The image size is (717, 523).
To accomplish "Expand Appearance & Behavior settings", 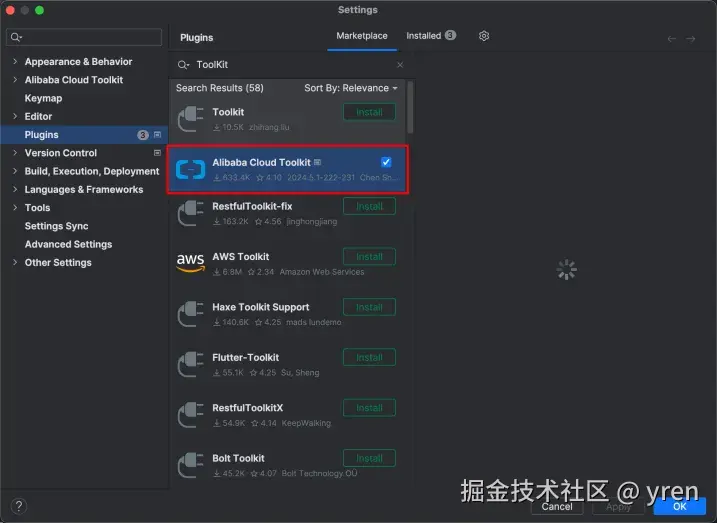I will (15, 61).
